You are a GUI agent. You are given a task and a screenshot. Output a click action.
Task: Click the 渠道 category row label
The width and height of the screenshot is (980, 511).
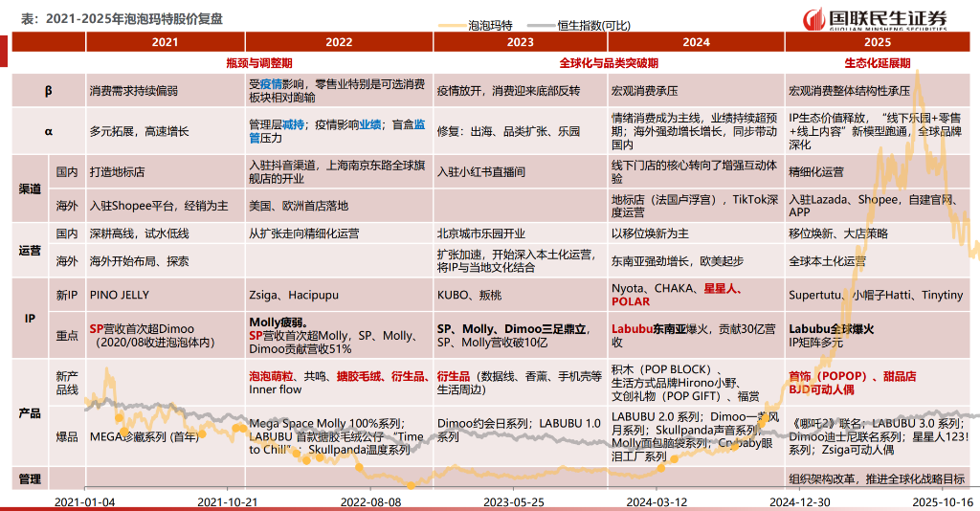point(30,189)
